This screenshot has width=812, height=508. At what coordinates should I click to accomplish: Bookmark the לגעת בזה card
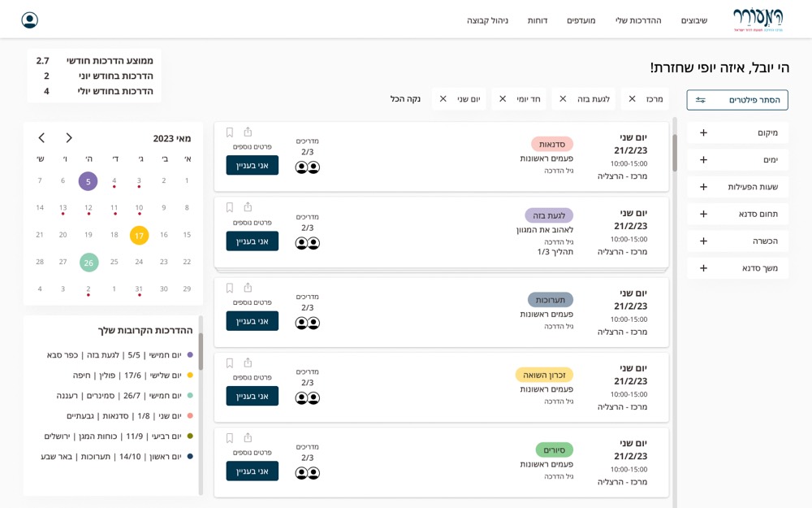[230, 207]
